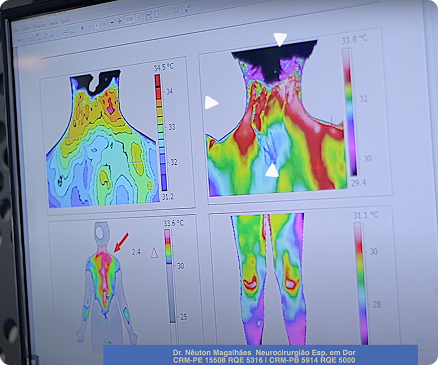The width and height of the screenshot is (438, 365).
Task: Click the previous page up-arrow icon
Action: (82, 28)
